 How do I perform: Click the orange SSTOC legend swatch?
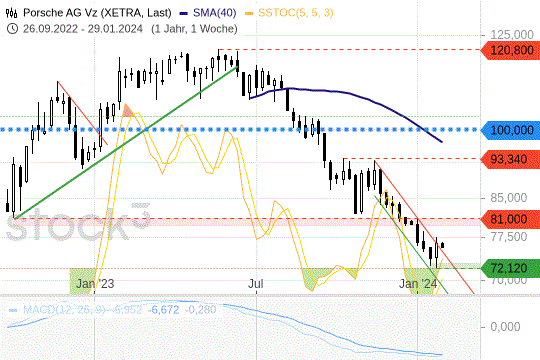(249, 13)
